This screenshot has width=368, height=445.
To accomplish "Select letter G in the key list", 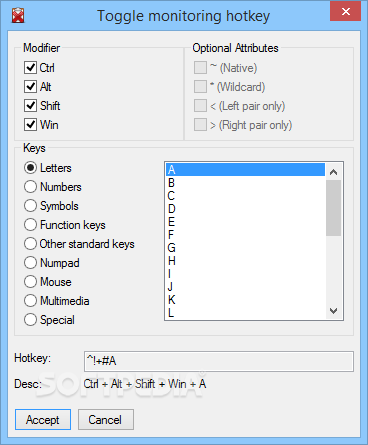I will pos(245,248).
